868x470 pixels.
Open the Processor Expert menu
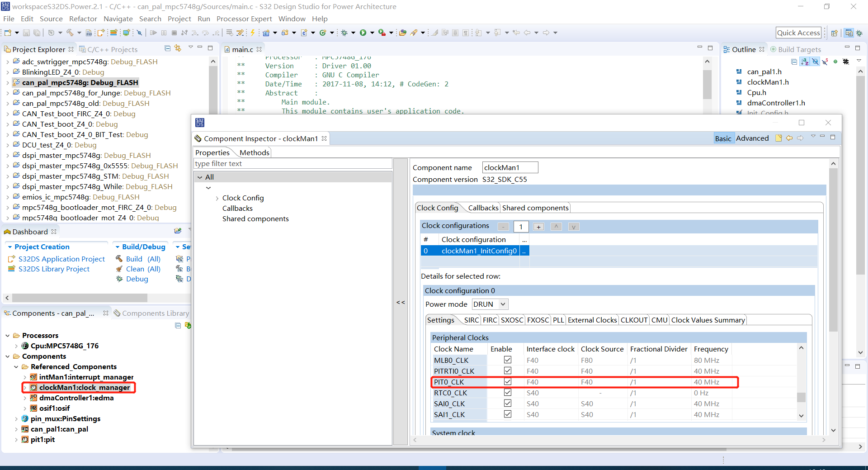coord(244,19)
